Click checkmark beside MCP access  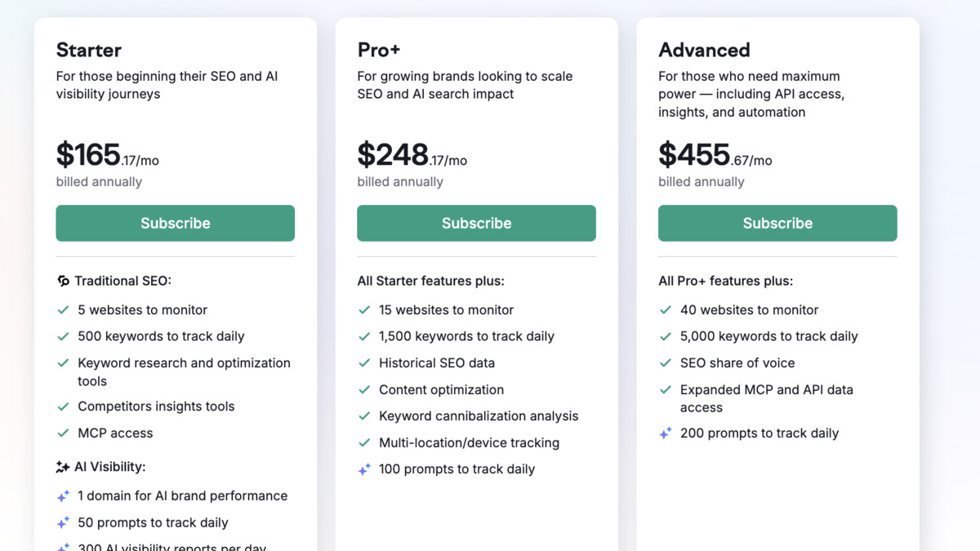tap(63, 433)
